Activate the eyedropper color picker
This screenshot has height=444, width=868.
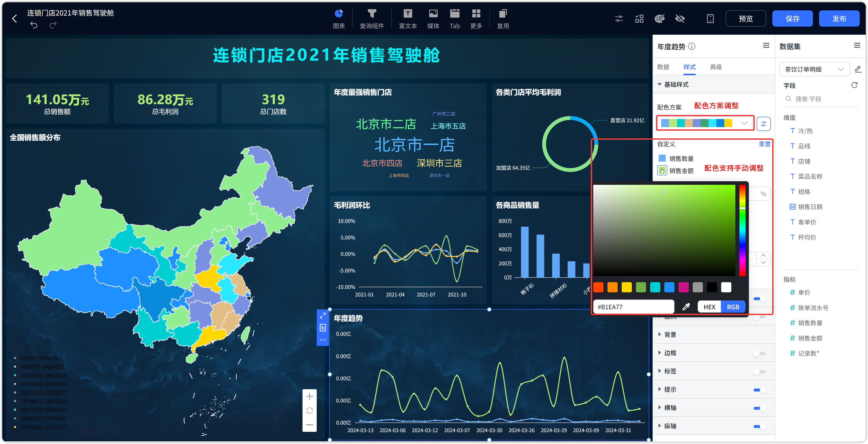point(686,307)
